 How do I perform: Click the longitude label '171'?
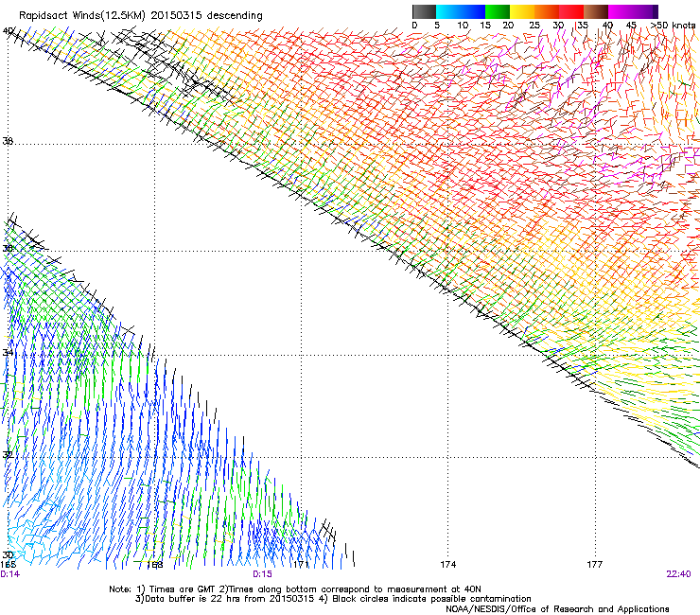(x=301, y=565)
